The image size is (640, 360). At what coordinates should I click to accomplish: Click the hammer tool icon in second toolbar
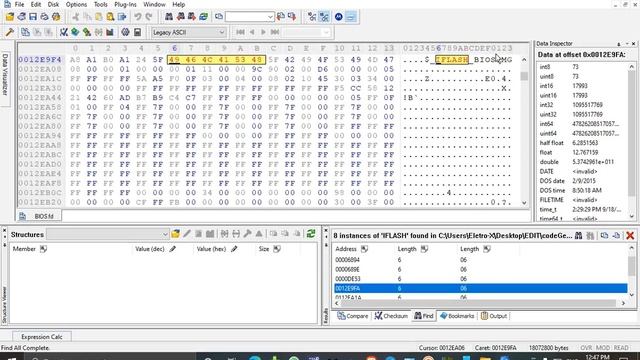pyautogui.click(x=10, y=32)
